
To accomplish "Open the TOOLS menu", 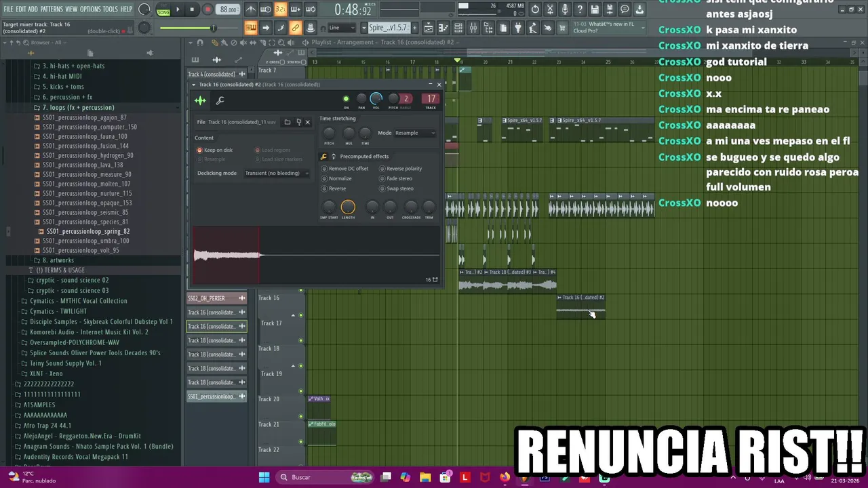I will click(110, 9).
